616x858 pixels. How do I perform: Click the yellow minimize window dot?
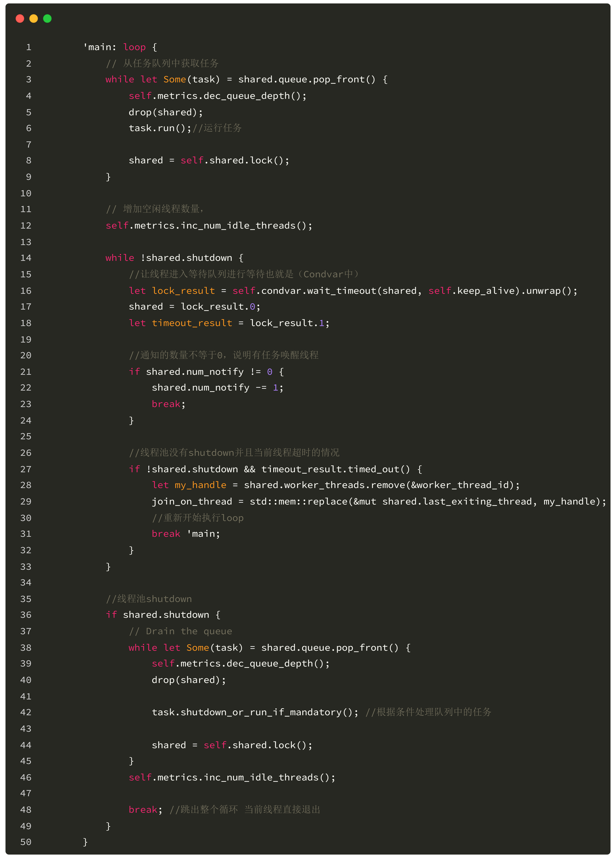(34, 19)
